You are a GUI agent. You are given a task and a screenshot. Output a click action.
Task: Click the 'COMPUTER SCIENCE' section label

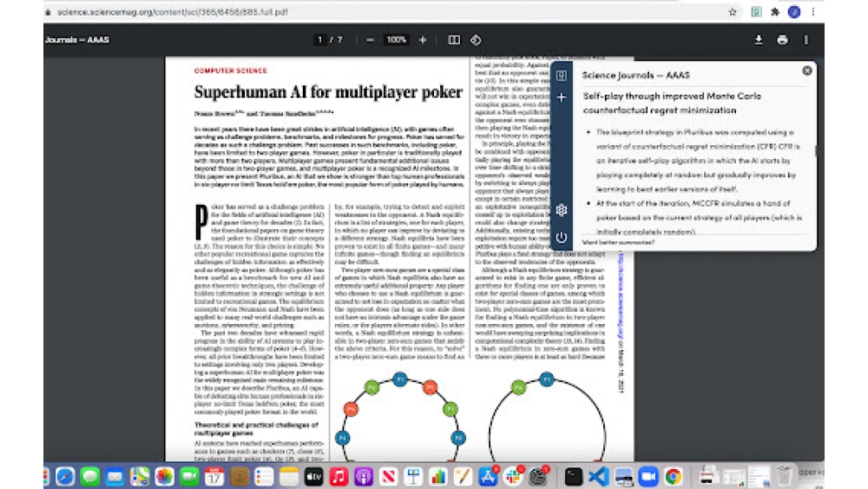pos(230,71)
